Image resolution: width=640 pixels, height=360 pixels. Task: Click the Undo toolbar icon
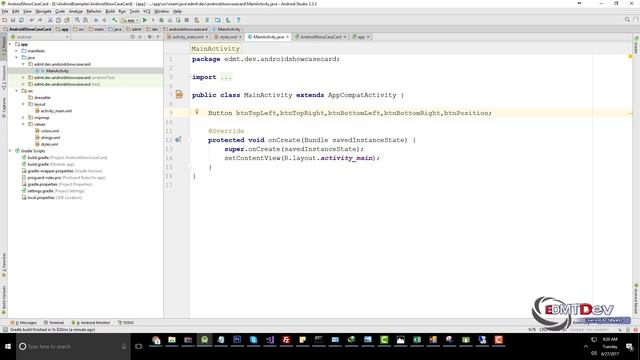pyautogui.click(x=32, y=20)
